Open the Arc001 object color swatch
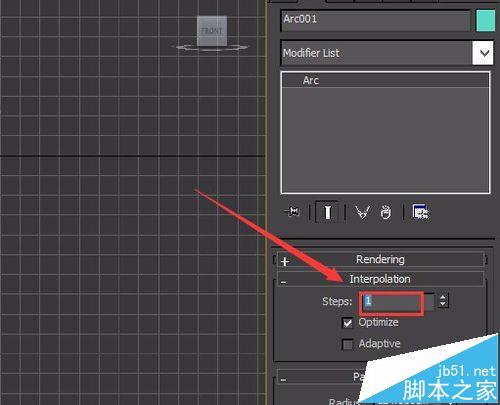The width and height of the screenshot is (500, 405). [x=485, y=21]
